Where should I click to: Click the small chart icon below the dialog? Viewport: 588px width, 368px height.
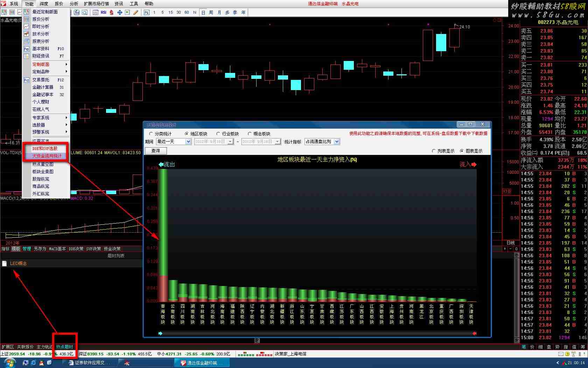coord(257,340)
